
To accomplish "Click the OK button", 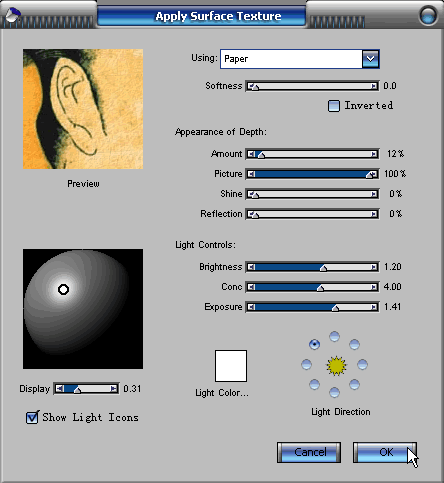I will [385, 452].
